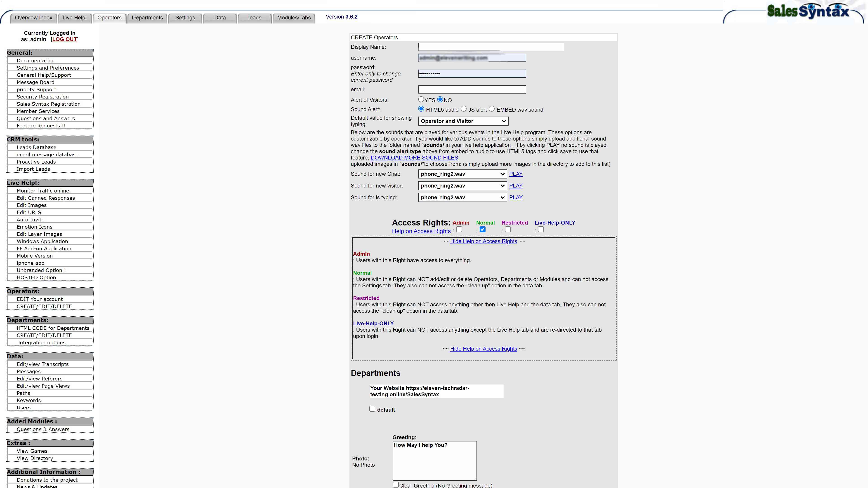The width and height of the screenshot is (868, 488).
Task: Click DOWNLOAD MORE SOUND FILES link
Action: [x=414, y=158]
